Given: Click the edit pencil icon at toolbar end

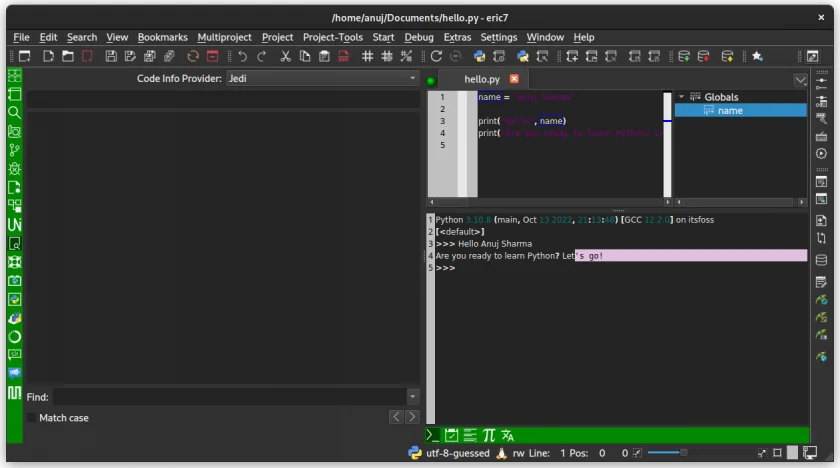Looking at the screenshot, I should click(812, 56).
